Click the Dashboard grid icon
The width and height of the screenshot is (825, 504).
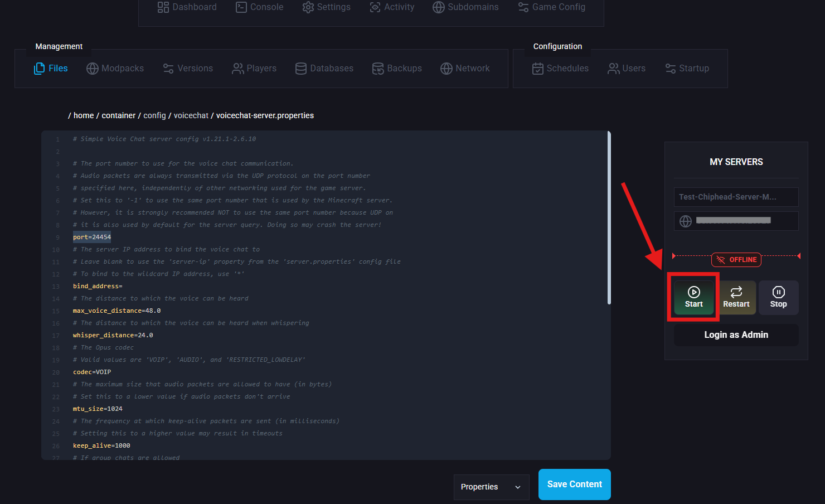163,7
